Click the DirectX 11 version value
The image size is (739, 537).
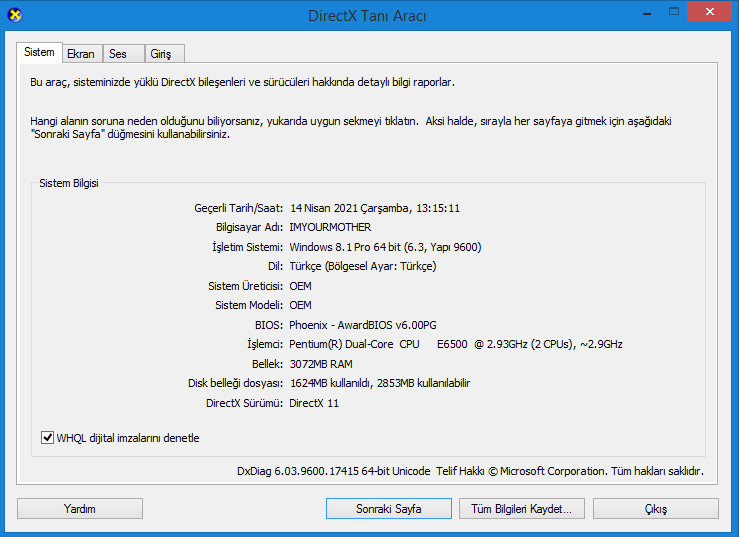[x=314, y=403]
